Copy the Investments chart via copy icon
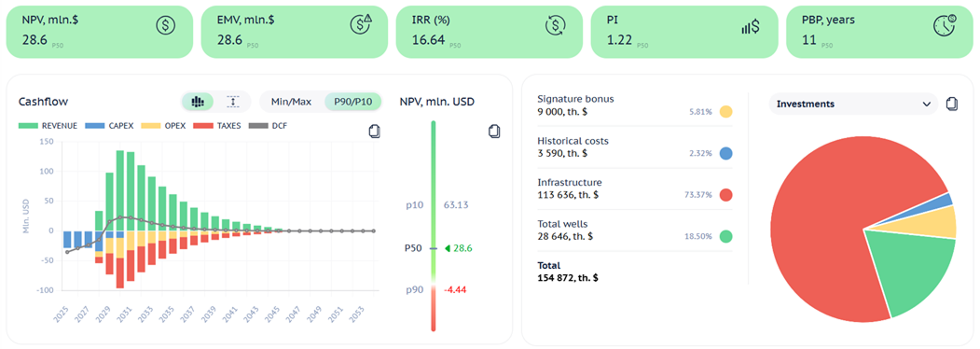 (x=951, y=104)
